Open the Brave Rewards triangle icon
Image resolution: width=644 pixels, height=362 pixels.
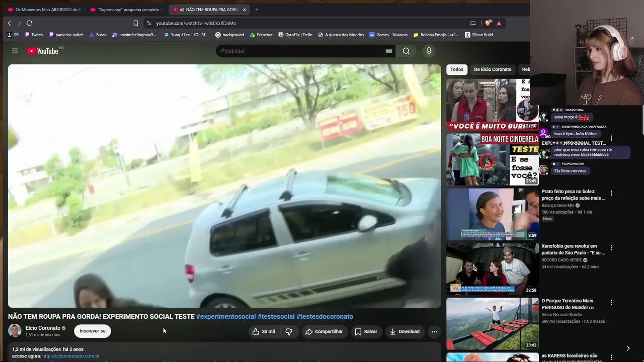(x=499, y=23)
